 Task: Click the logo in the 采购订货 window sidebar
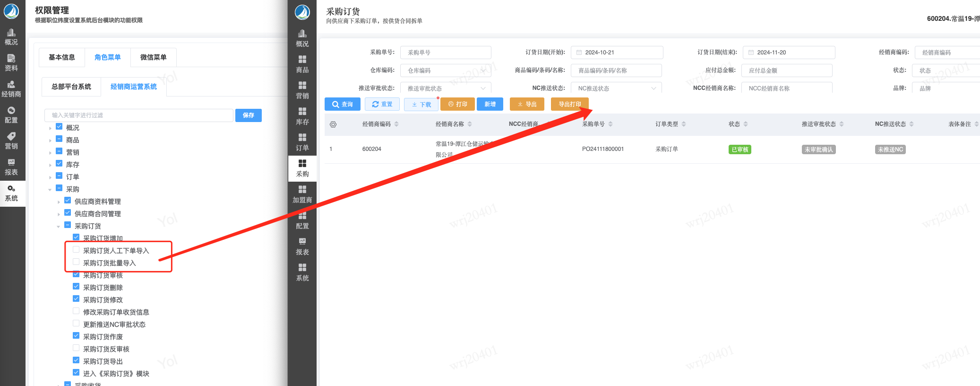click(302, 12)
